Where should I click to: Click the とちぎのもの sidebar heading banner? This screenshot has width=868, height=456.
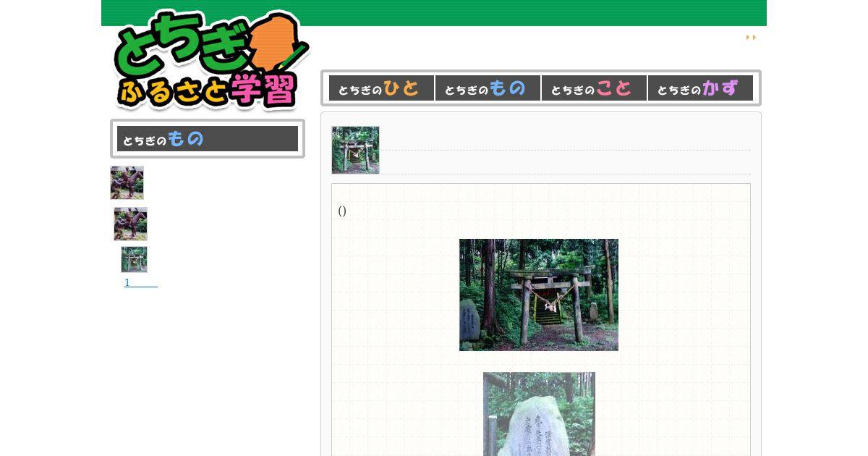pyautogui.click(x=208, y=138)
